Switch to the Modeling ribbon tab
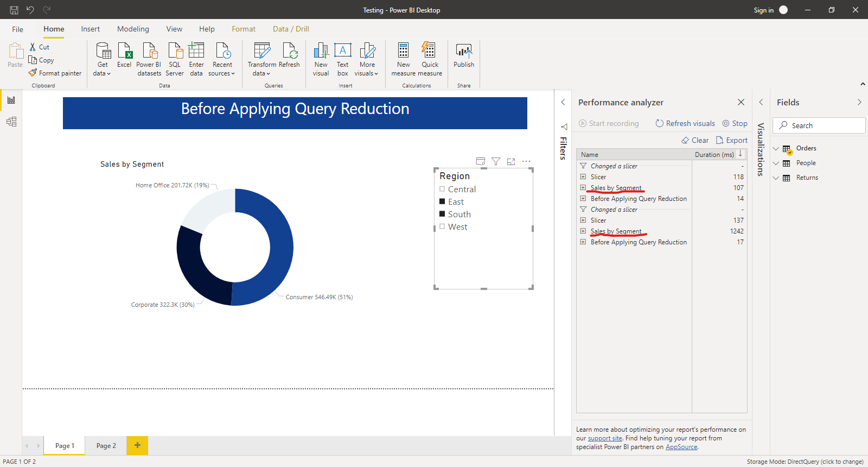The height and width of the screenshot is (467, 868). (133, 29)
